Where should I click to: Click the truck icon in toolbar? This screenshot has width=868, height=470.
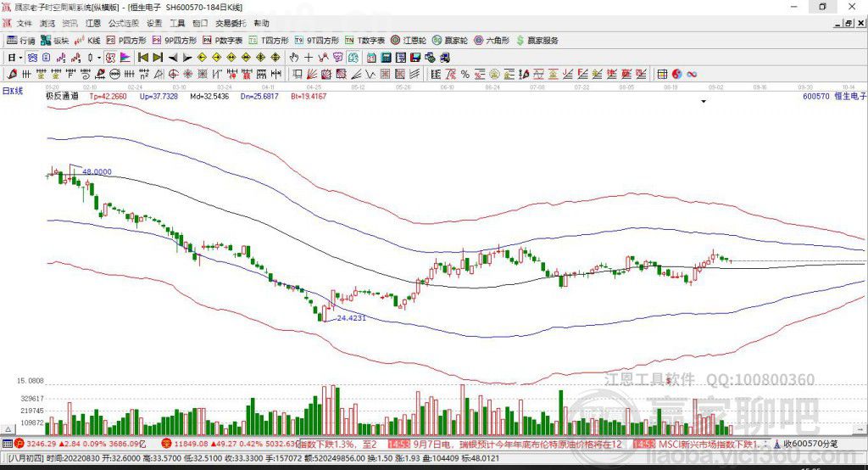pos(444,58)
